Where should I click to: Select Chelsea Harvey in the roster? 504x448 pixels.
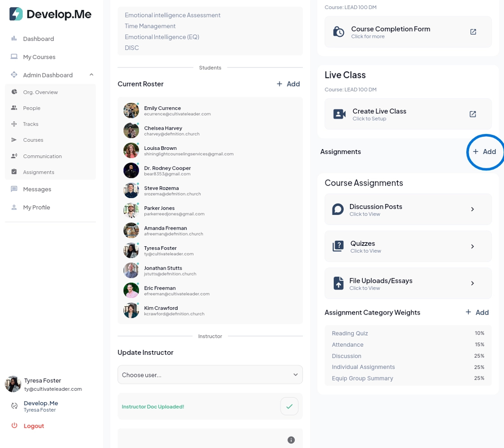click(210, 131)
